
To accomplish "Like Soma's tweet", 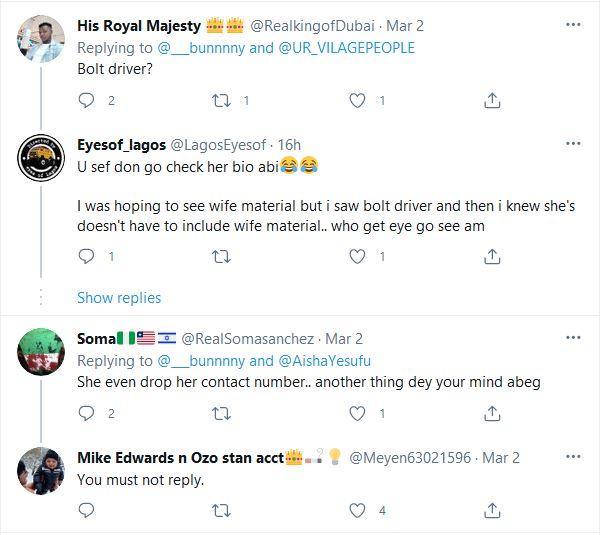I will 356,413.
